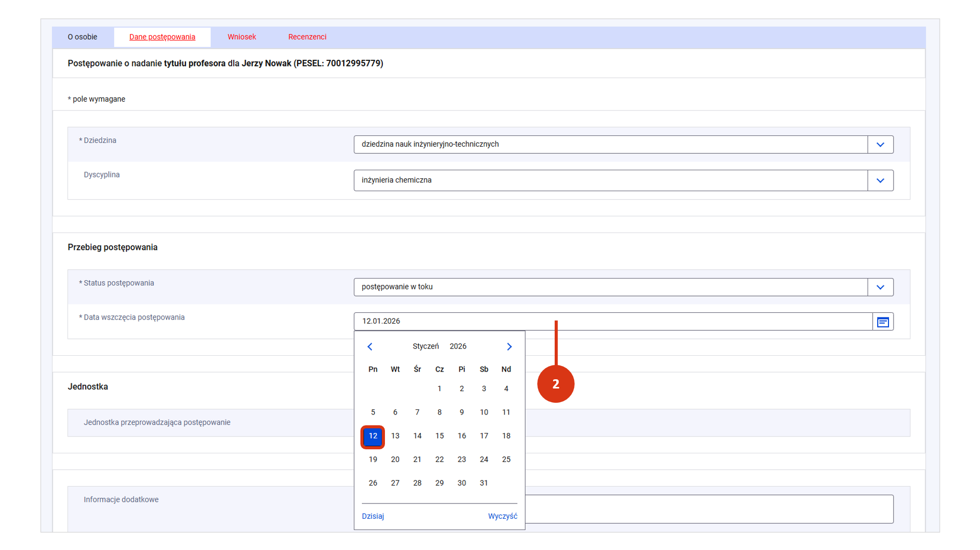
Task: Click the Dzisiaj link in the calendar
Action: tap(373, 516)
